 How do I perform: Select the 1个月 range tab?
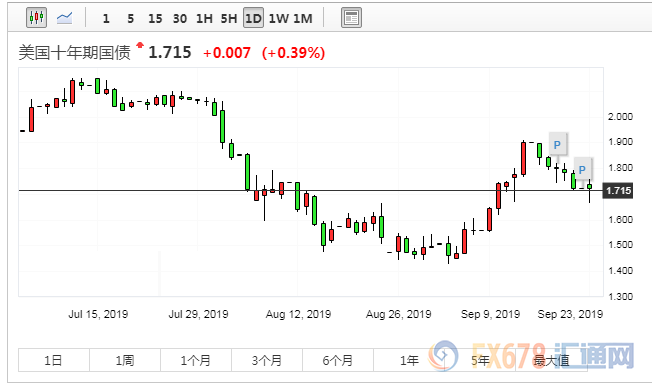(196, 360)
